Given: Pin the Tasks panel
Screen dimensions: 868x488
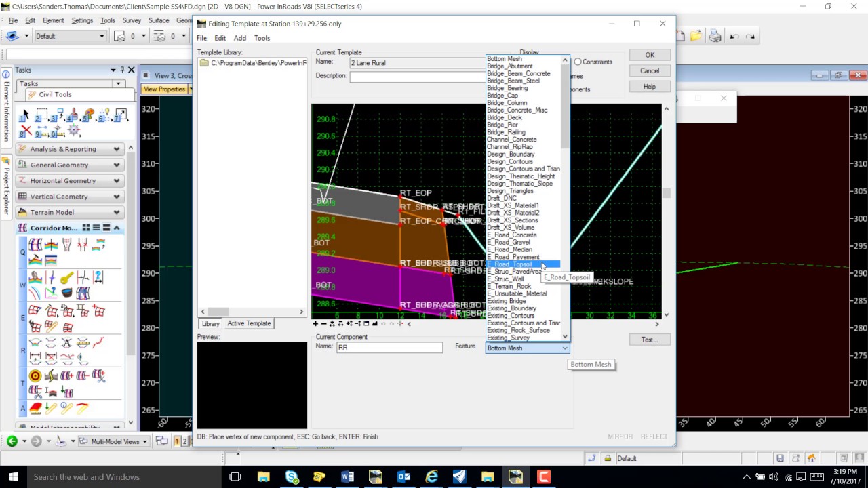Looking at the screenshot, I should (122, 70).
